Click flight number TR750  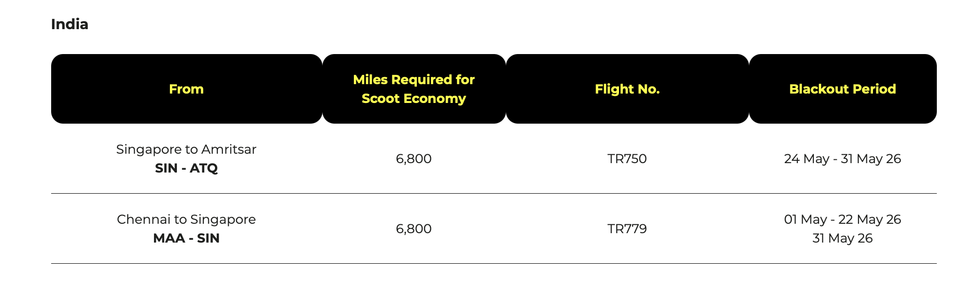[x=627, y=158]
